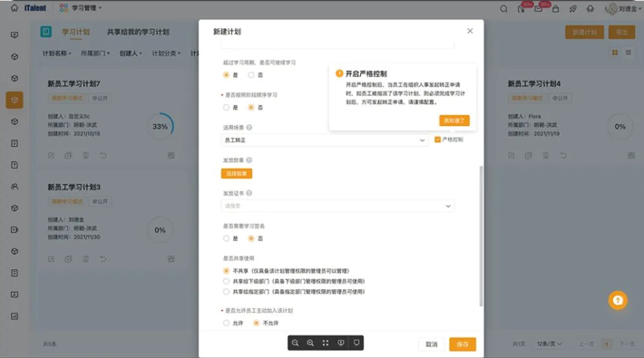Open the 创建人 filter dropdown
Screen dimensions: 644x358
131,53
